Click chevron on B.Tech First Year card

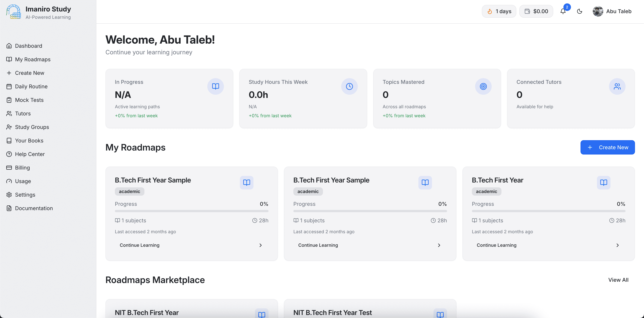click(x=617, y=245)
